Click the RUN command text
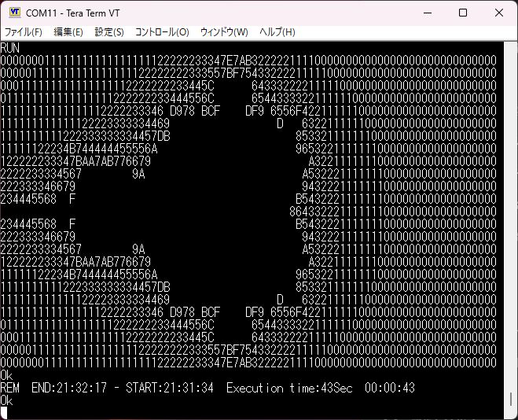The height and width of the screenshot is (420, 518). pos(10,48)
